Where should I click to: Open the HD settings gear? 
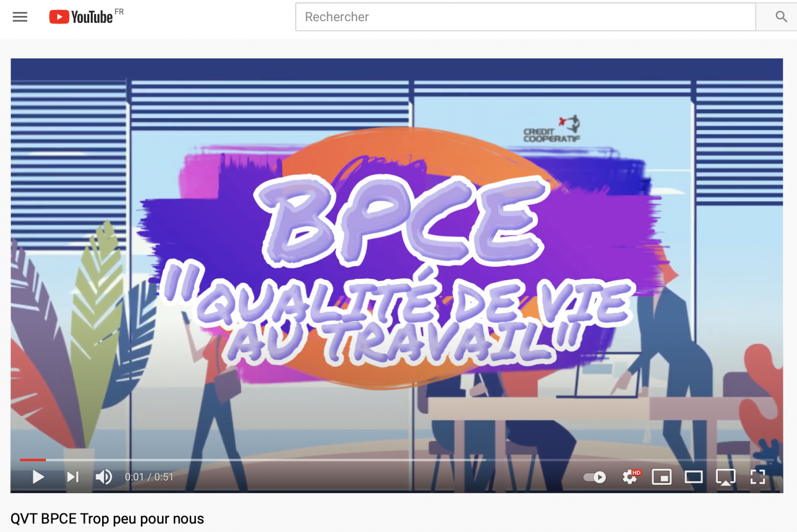pos(631,477)
